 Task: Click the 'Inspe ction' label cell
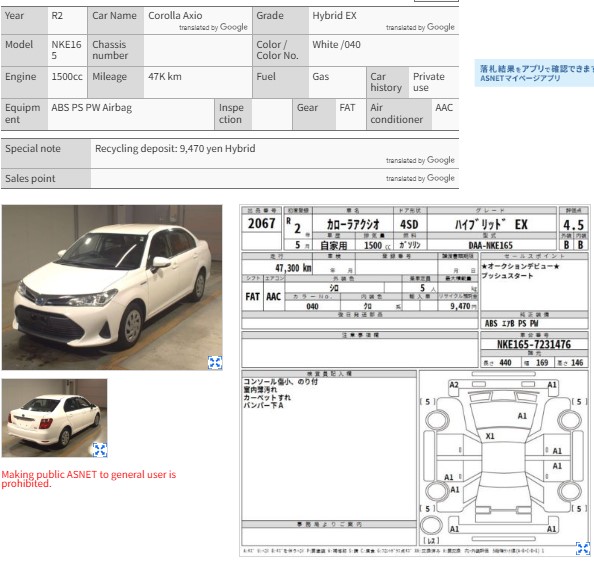[233, 114]
